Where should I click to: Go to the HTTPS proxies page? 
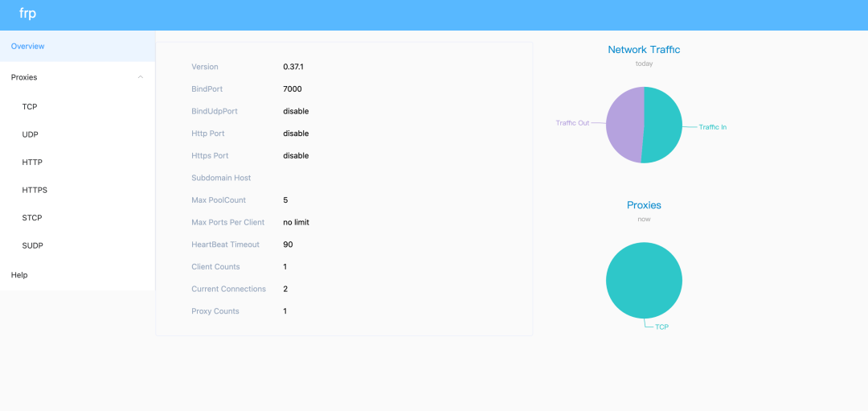[x=35, y=191]
